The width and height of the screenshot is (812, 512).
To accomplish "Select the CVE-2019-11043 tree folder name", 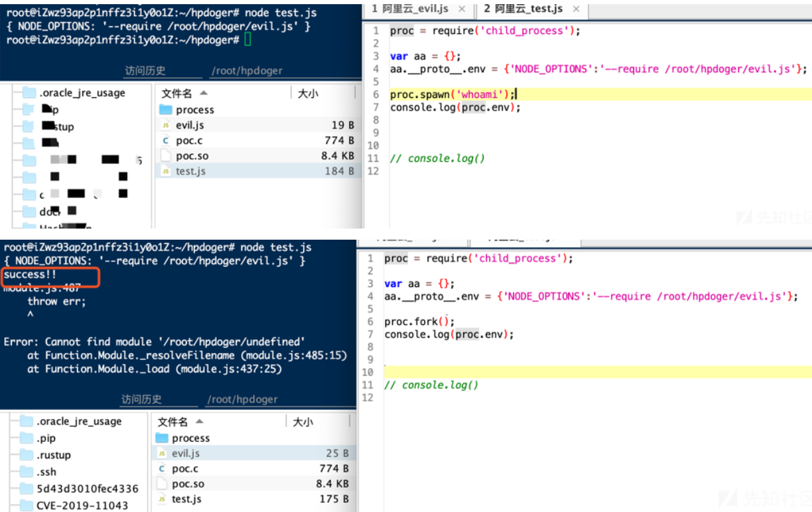I will tap(82, 506).
